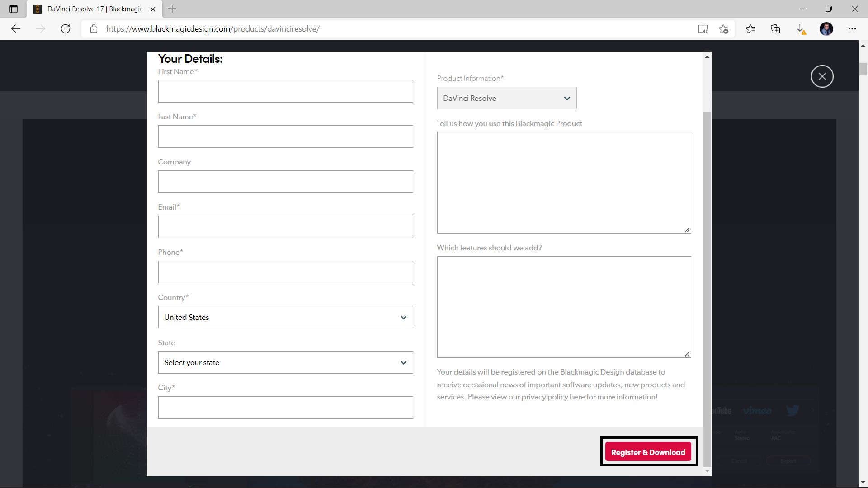Expand the Country dropdown

[x=285, y=317]
